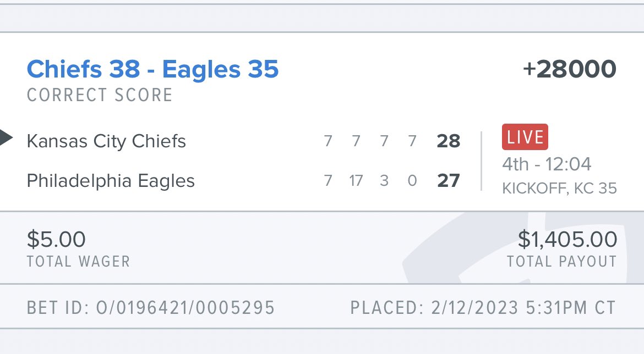
Task: Click the Eagles second quarter score of 17
Action: point(356,180)
